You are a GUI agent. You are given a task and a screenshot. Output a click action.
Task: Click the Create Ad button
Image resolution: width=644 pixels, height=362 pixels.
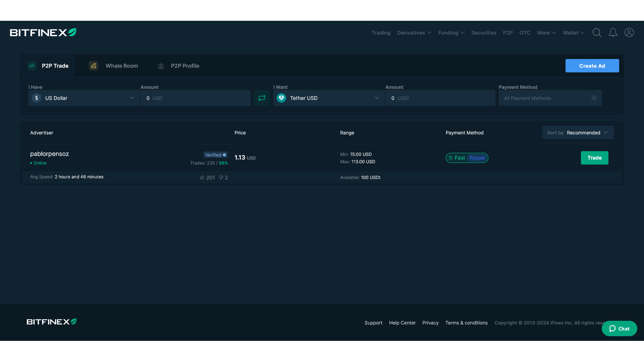(592, 66)
